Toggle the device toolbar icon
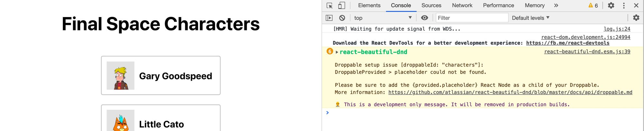 342,5
